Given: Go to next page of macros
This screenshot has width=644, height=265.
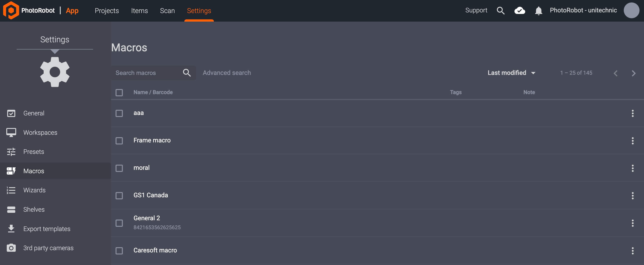Looking at the screenshot, I should (633, 73).
